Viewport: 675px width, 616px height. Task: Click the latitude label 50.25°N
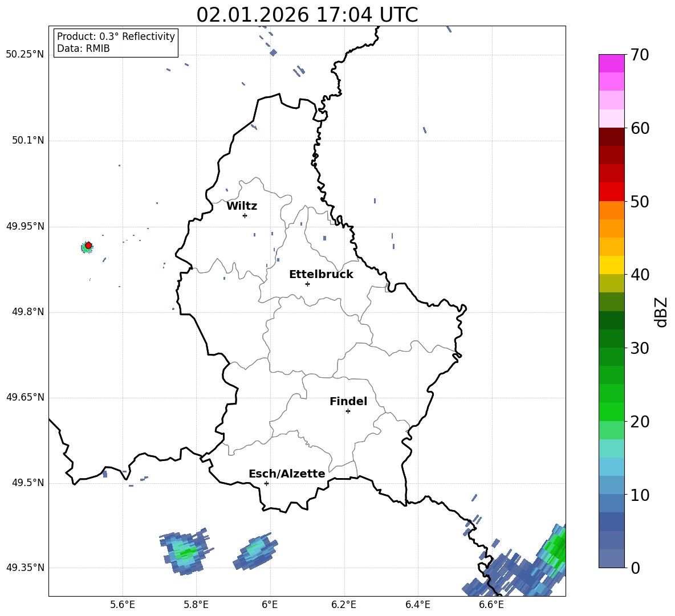pyautogui.click(x=25, y=55)
